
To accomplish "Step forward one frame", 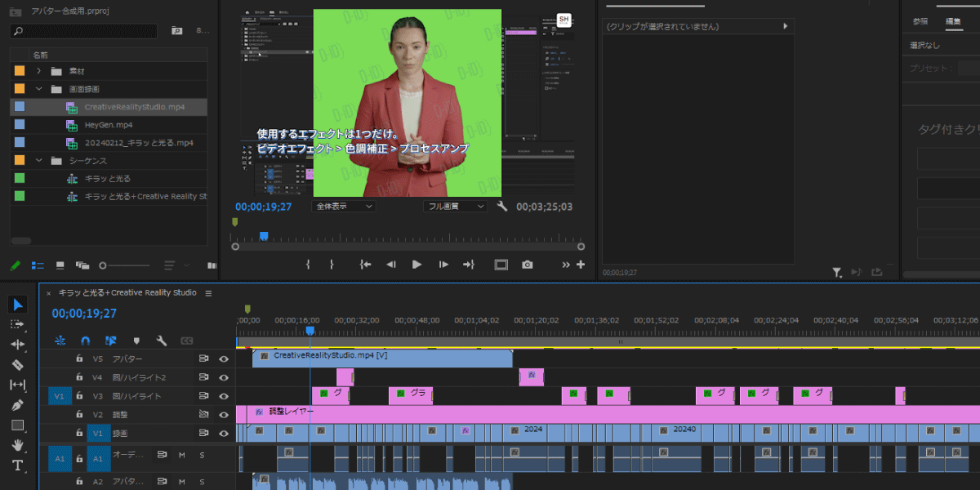I will [x=443, y=265].
